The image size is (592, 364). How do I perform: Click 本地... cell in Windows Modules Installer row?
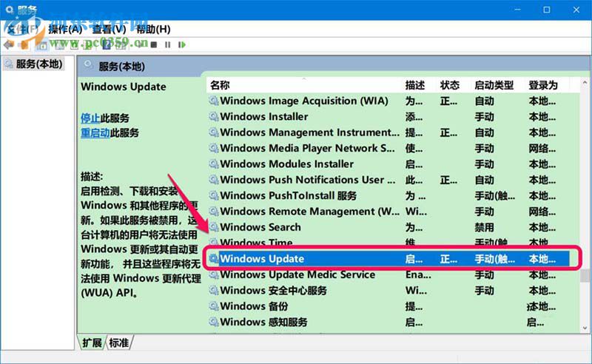(542, 164)
